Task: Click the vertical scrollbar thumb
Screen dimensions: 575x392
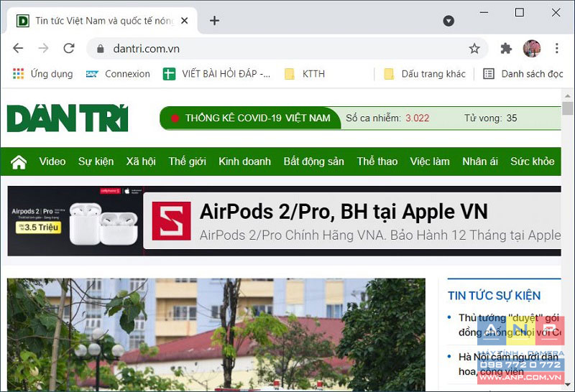Action: pos(568,108)
